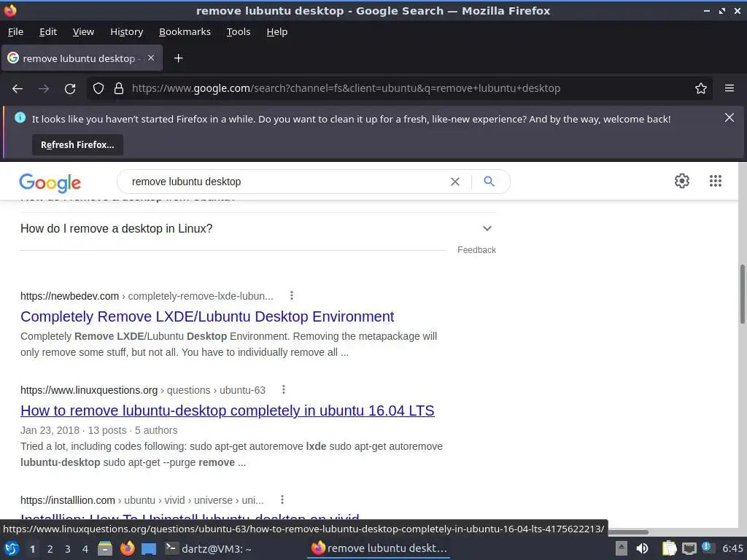Click the vertical page scrollbar thumb

(742, 294)
